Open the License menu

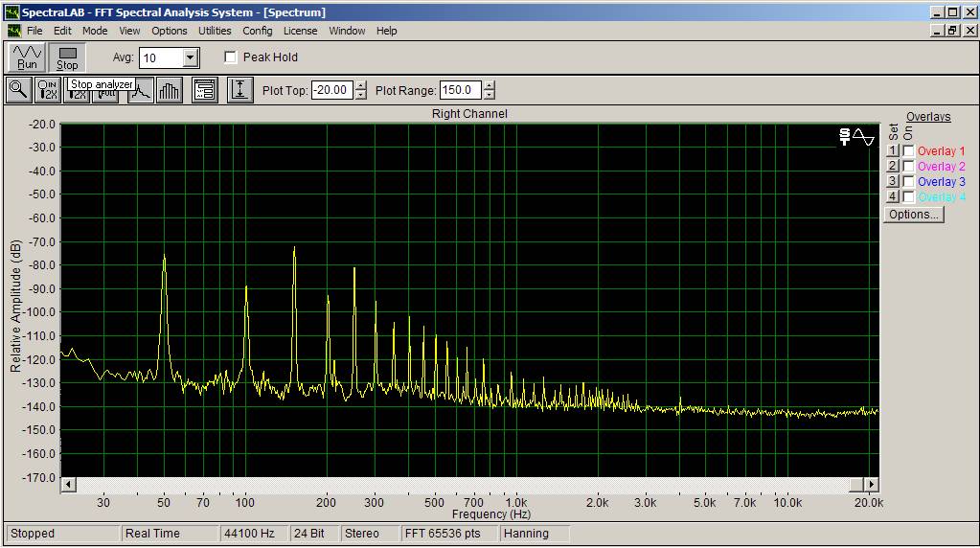click(300, 31)
